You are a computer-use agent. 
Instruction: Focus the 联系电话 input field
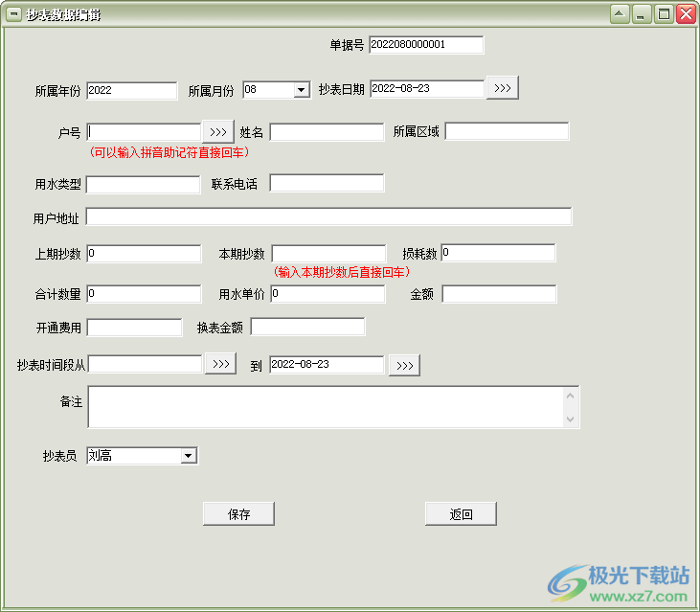point(327,183)
